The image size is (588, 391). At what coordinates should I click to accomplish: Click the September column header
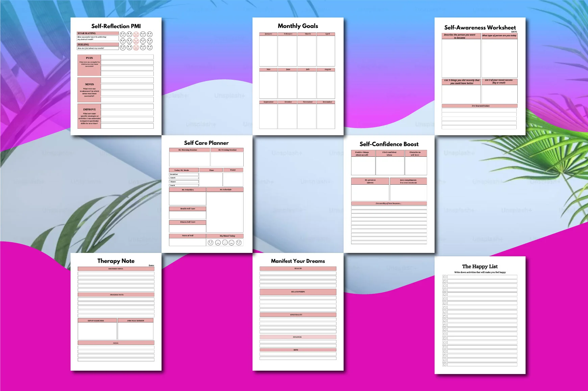[268, 102]
